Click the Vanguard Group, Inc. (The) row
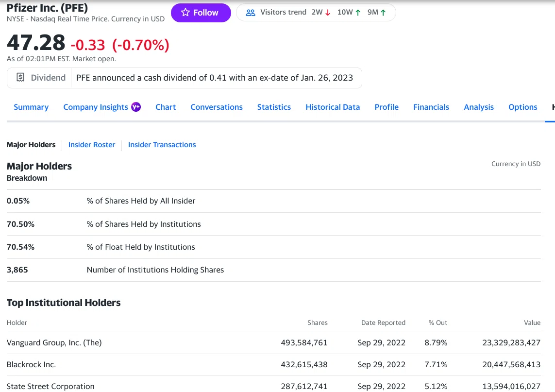Image resolution: width=555 pixels, height=392 pixels. pyautogui.click(x=273, y=343)
